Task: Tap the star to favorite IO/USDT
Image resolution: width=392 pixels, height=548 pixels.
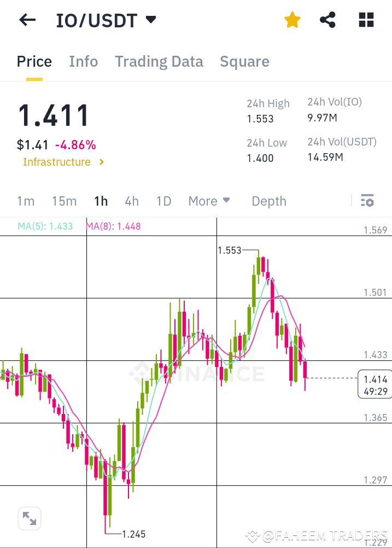Action: pyautogui.click(x=292, y=20)
